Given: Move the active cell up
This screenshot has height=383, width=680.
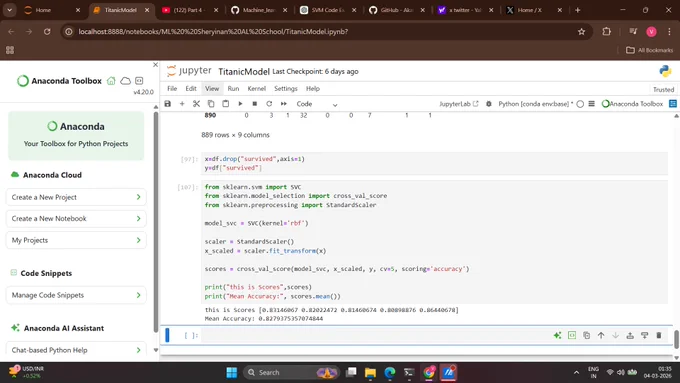Looking at the screenshot, I should pos(601,335).
